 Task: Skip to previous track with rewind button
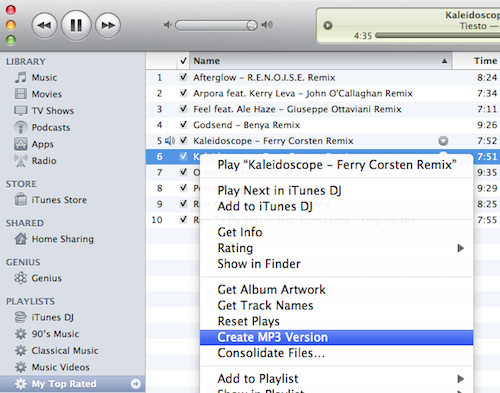tap(44, 25)
